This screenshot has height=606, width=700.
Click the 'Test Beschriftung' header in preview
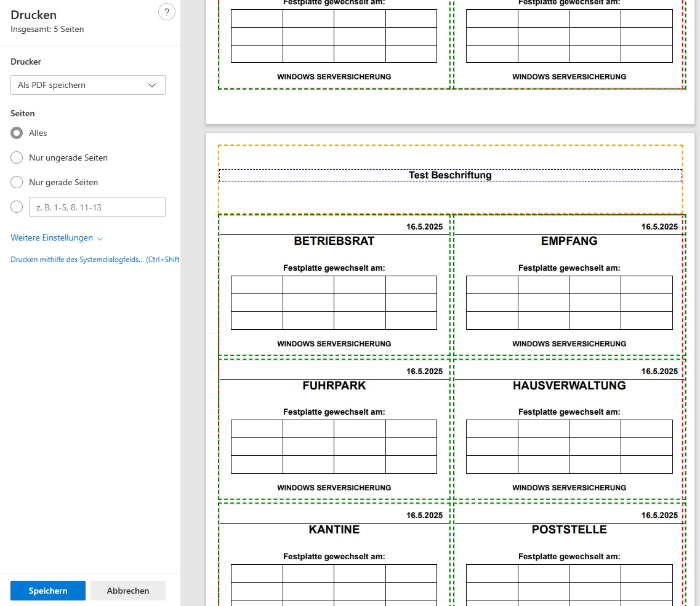[450, 175]
